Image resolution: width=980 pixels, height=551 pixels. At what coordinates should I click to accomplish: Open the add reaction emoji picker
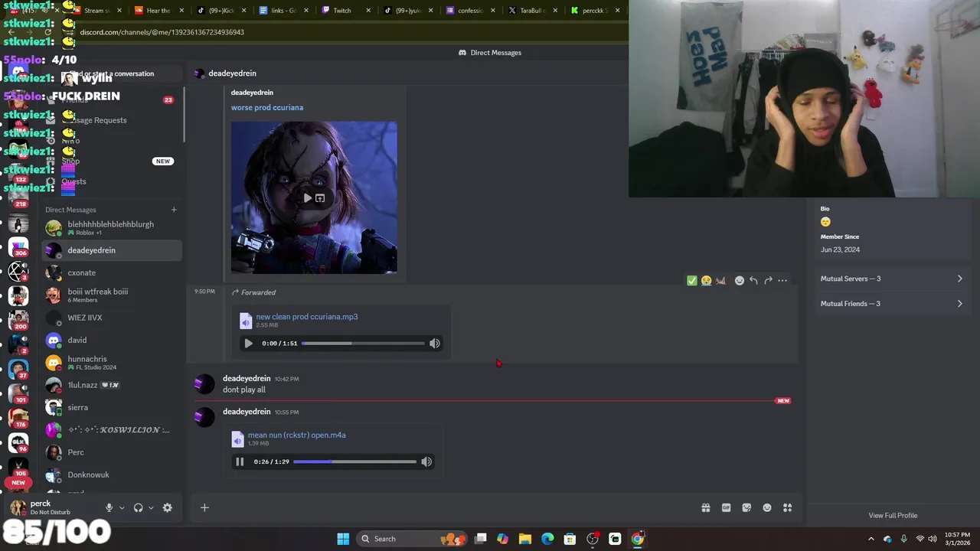point(739,281)
